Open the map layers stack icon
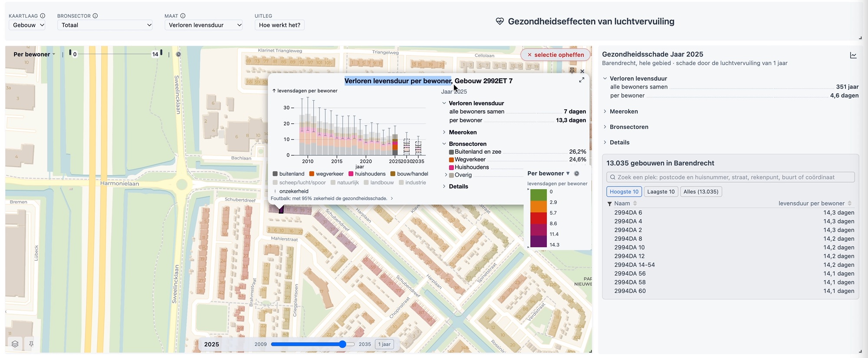Image resolution: width=868 pixels, height=358 pixels. pos(15,344)
